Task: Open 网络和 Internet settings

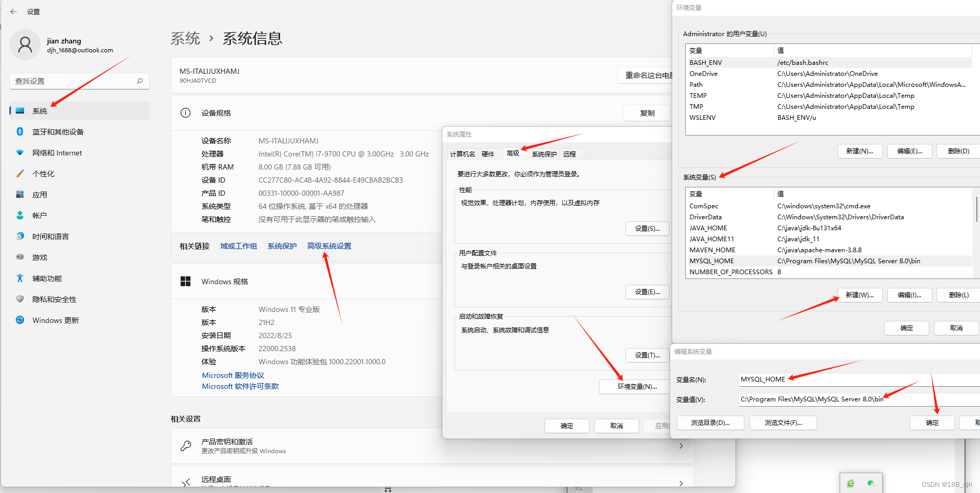Action: tap(80, 152)
